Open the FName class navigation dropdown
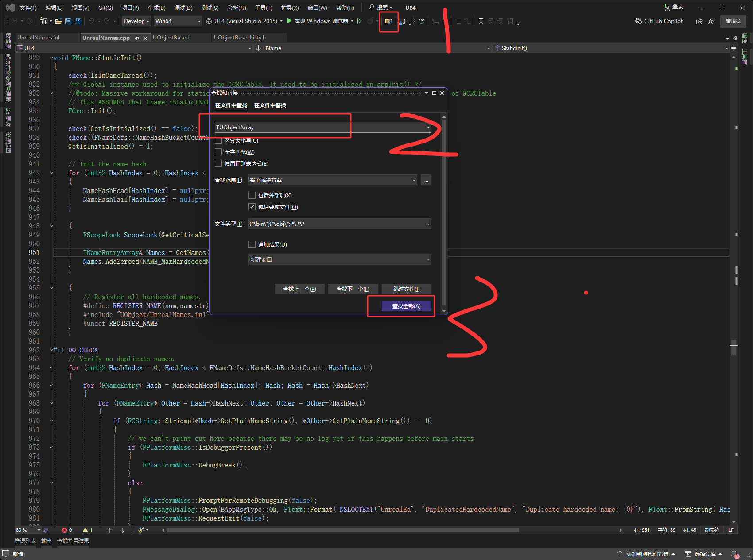The image size is (753, 560). 373,48
